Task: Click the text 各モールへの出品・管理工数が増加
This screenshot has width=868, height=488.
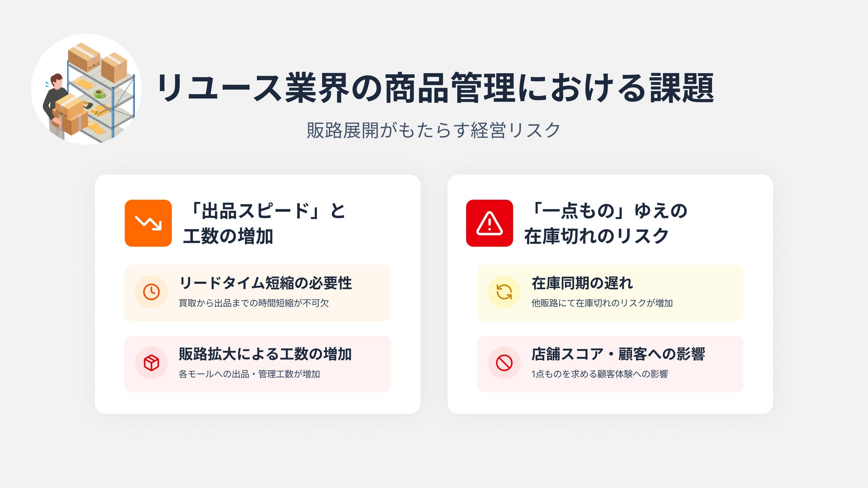Action: click(x=249, y=374)
